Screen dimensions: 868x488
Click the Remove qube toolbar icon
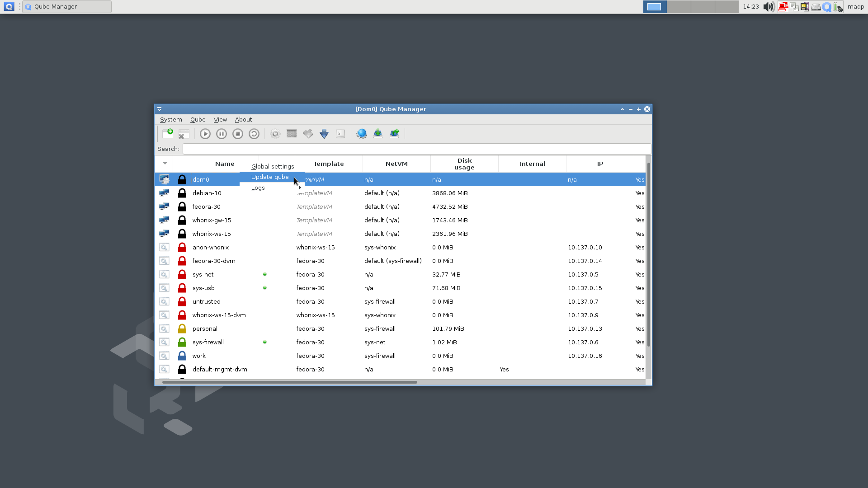point(184,134)
